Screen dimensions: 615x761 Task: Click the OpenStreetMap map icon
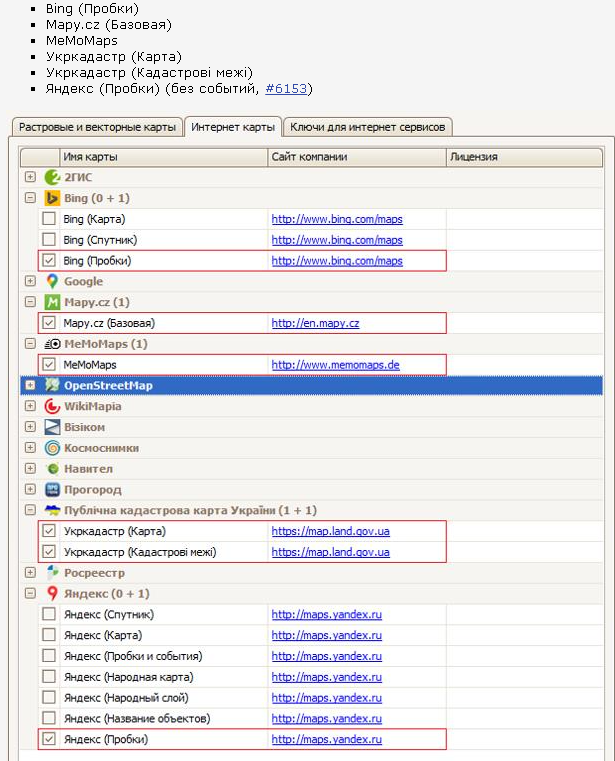(x=52, y=385)
